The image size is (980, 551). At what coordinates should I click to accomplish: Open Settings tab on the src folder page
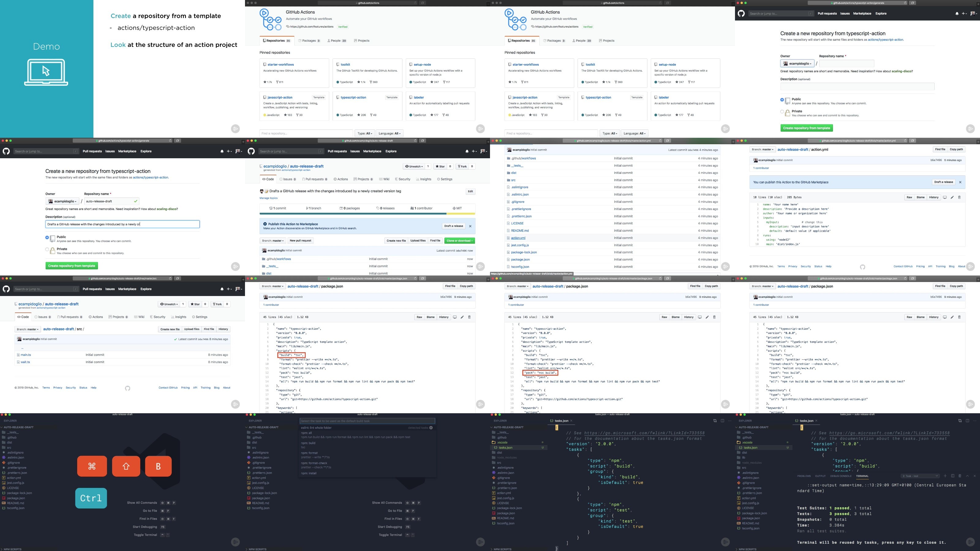(200, 317)
